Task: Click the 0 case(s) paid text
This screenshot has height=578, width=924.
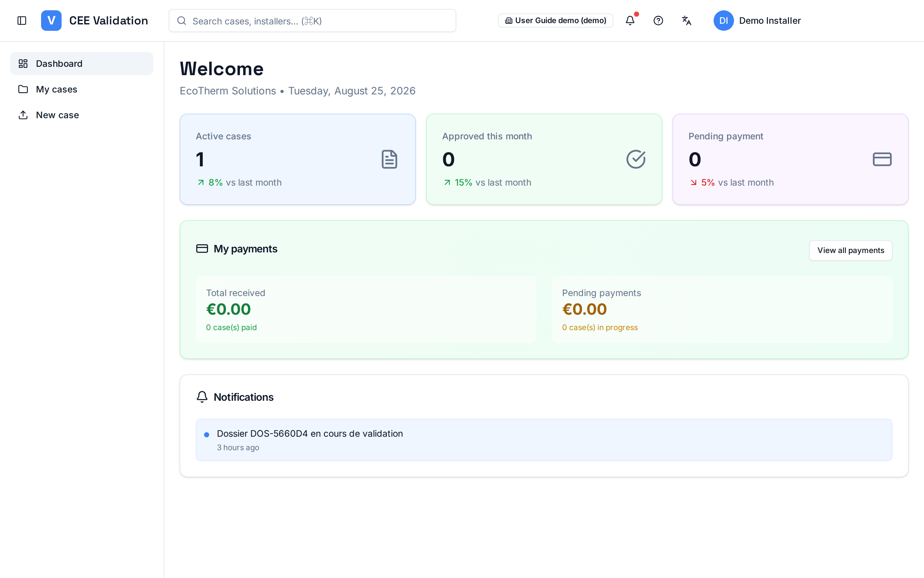Action: (231, 327)
